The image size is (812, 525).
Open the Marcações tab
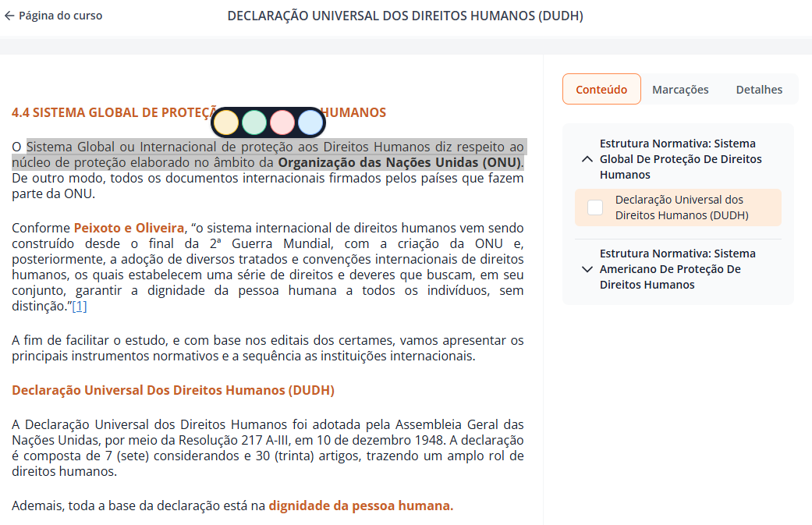click(680, 90)
